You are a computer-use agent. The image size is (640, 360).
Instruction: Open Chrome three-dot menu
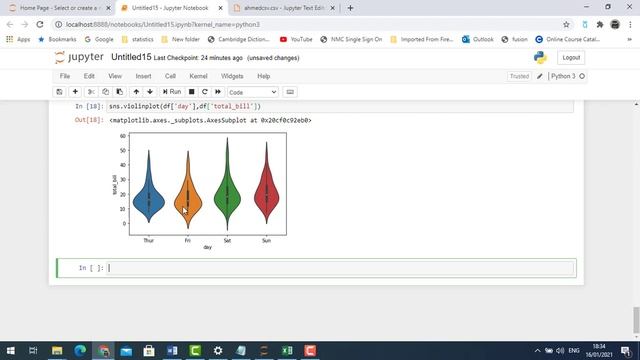(x=630, y=24)
